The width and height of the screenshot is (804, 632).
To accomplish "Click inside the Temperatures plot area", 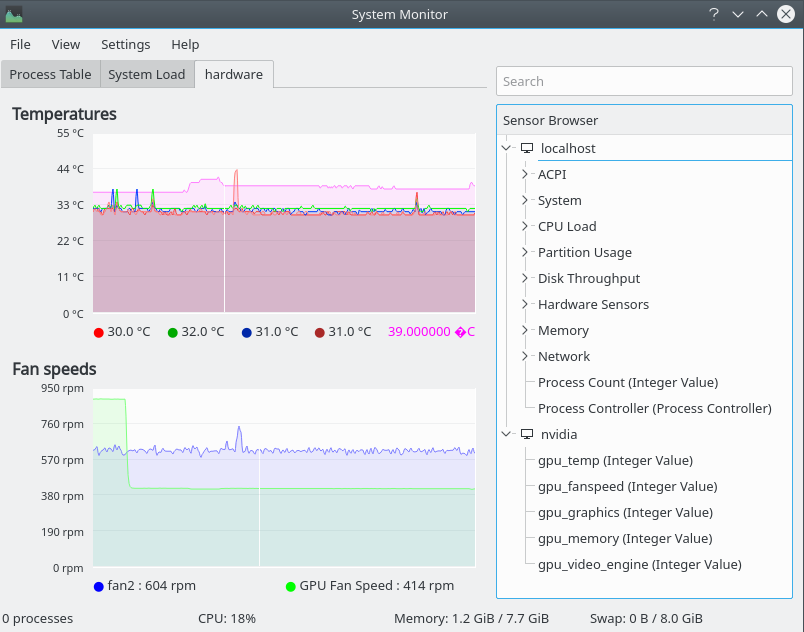I will pos(284,223).
